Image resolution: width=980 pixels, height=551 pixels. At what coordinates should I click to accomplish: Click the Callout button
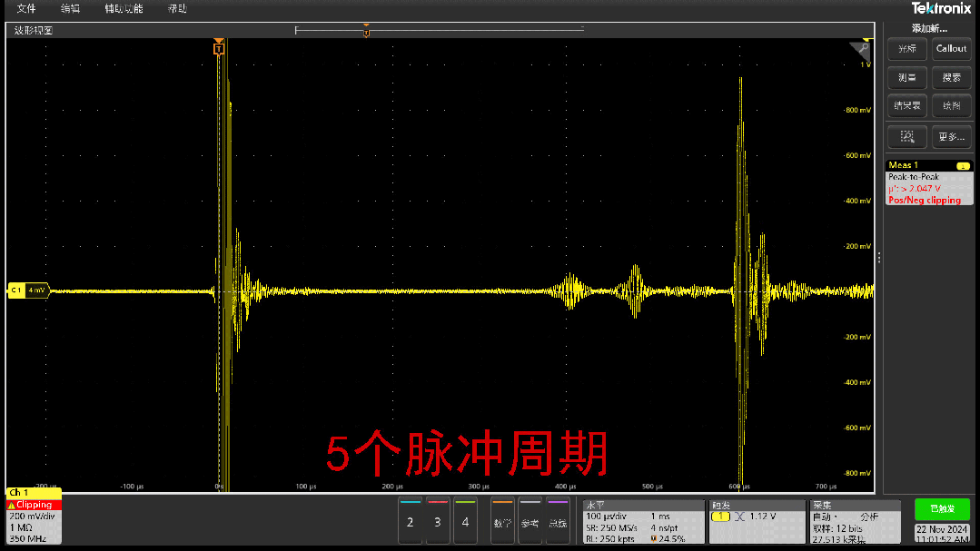(951, 49)
